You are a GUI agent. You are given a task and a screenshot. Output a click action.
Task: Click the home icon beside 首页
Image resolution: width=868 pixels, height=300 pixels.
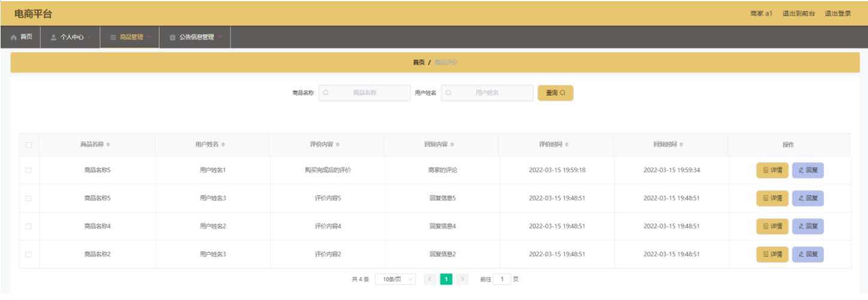coord(14,37)
